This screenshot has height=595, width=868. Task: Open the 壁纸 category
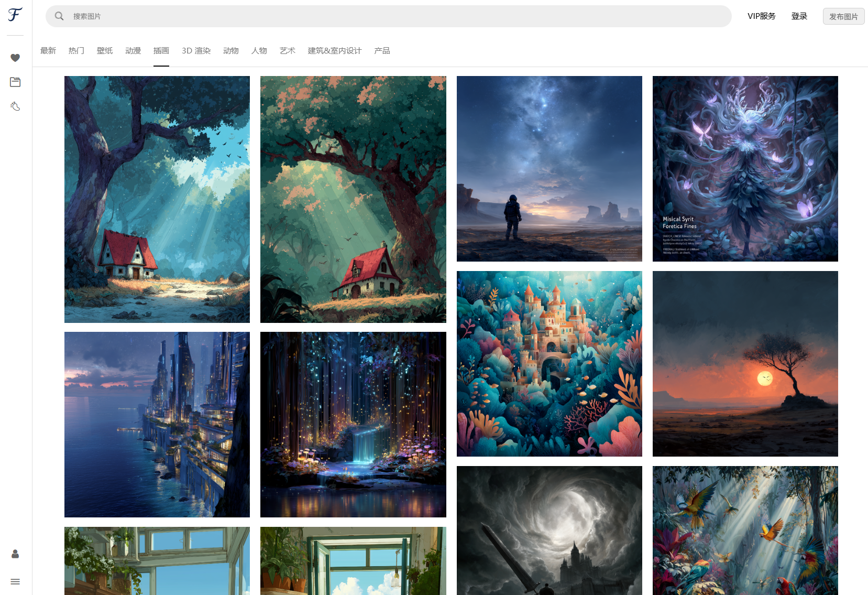pos(105,51)
